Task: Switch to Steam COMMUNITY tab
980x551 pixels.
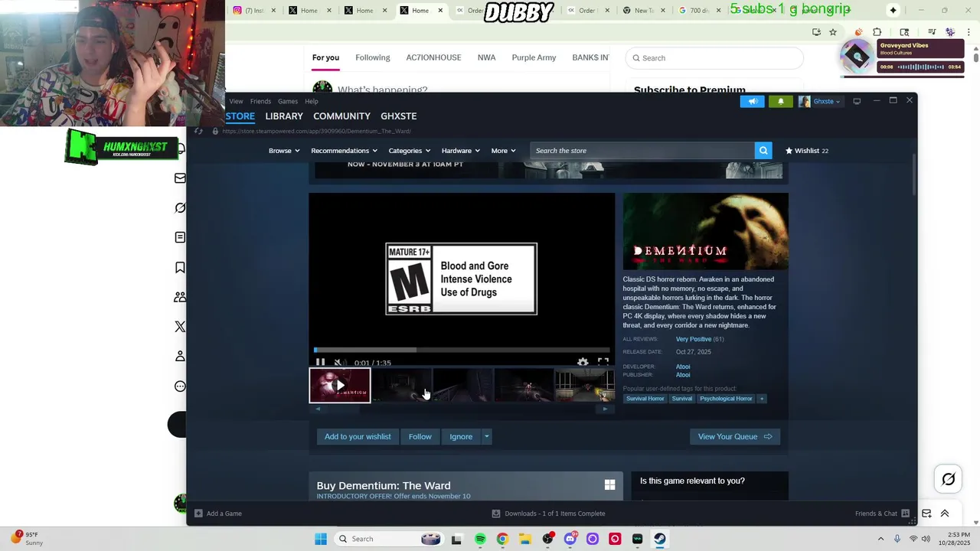Action: [341, 116]
